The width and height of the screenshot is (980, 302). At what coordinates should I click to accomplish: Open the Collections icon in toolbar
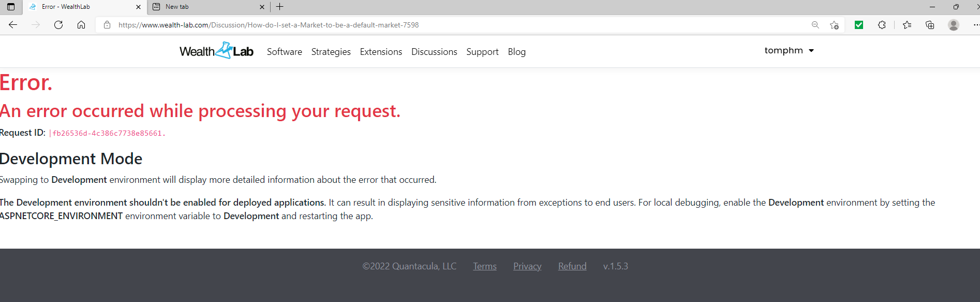[930, 25]
